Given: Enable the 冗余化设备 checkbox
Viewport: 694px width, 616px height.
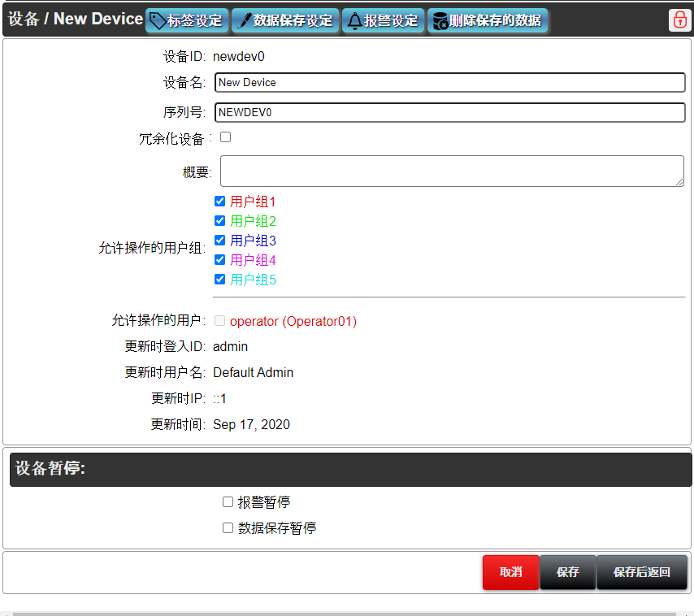Looking at the screenshot, I should pyautogui.click(x=226, y=137).
